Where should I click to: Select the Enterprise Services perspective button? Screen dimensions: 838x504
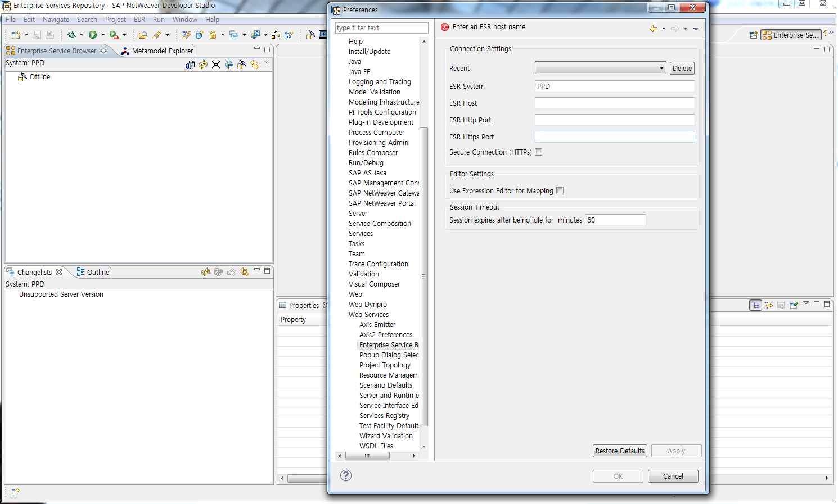coord(791,35)
